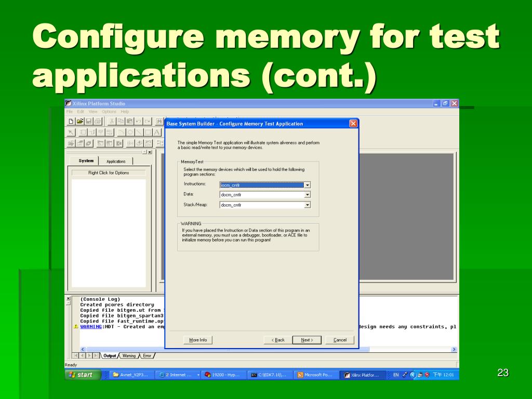Select the text 'A' tool
Viewport: 532px width, 399px height.
[x=157, y=132]
